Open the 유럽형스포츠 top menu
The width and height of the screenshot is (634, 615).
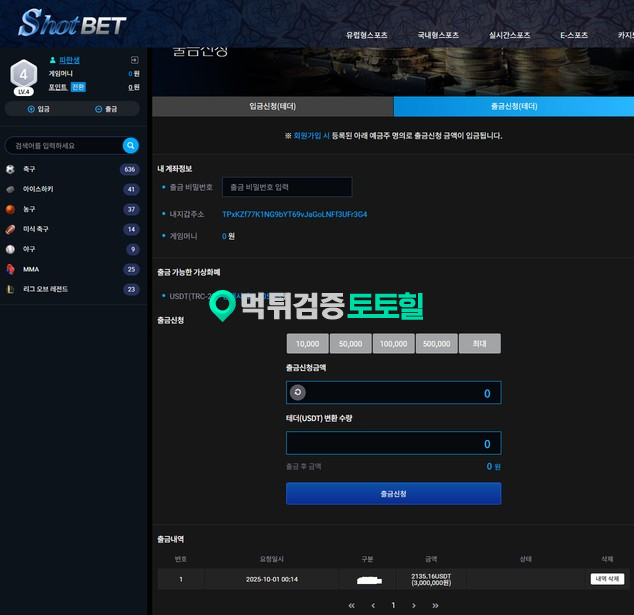click(x=366, y=35)
